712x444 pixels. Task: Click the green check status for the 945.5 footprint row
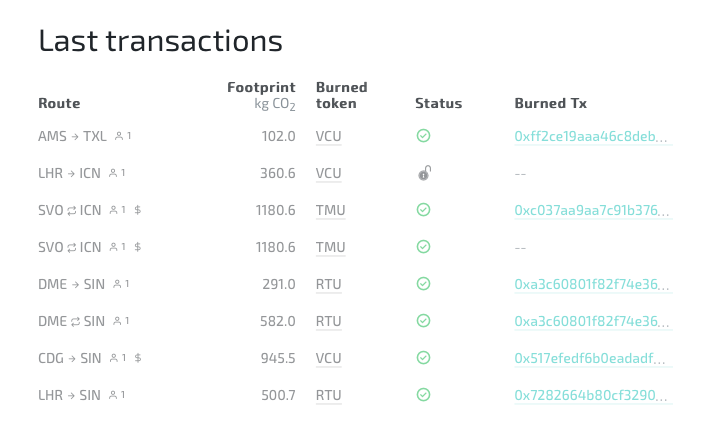tap(423, 358)
